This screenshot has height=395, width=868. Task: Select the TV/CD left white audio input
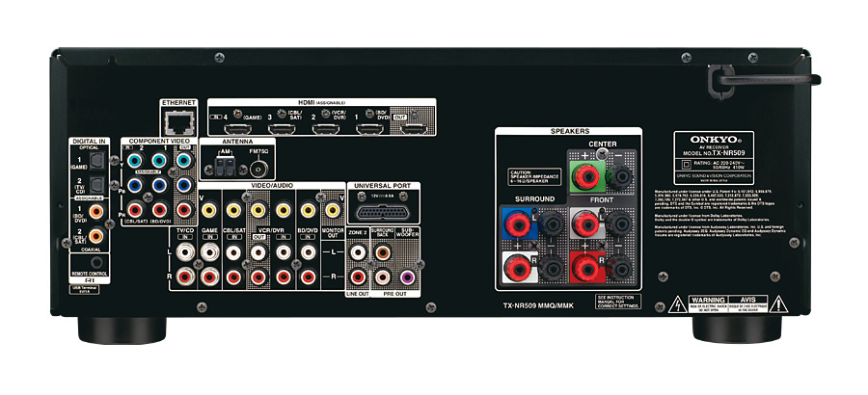pos(183,251)
